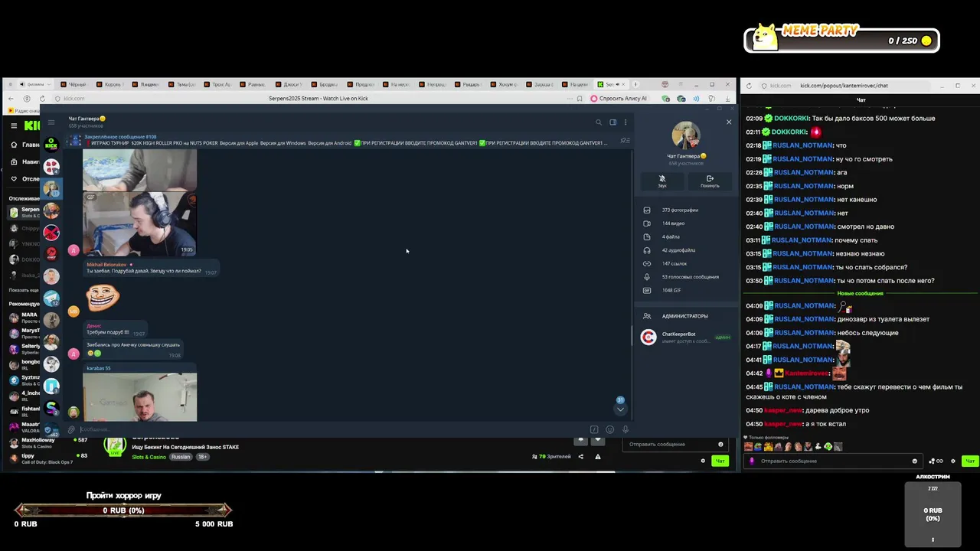This screenshot has height=551, width=980.
Task: Click the pinned message list icon
Action: [625, 141]
